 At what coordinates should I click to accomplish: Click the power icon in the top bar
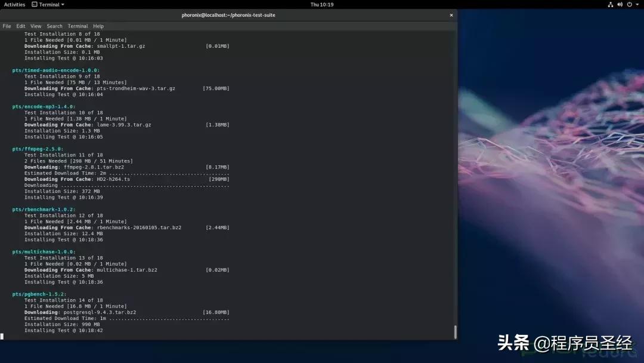pos(630,4)
